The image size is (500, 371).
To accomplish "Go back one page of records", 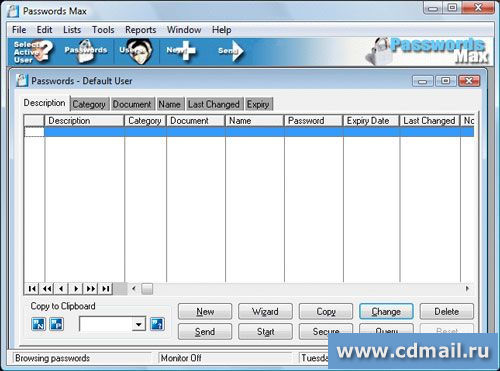I will (47, 289).
